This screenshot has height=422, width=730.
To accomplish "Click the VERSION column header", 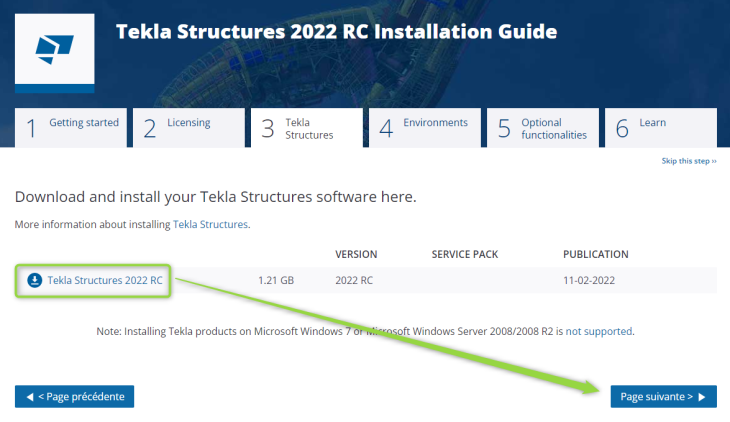I will coord(356,254).
